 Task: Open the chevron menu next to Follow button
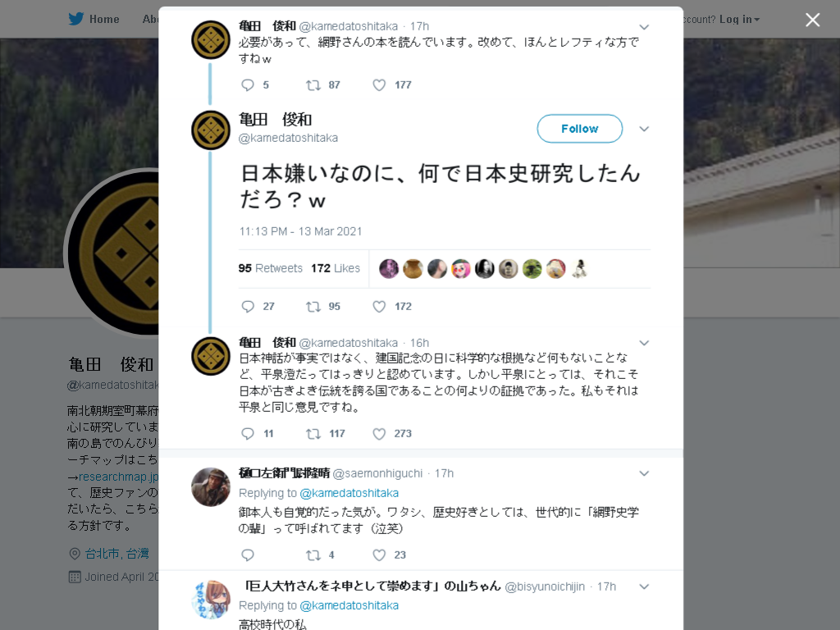644,129
